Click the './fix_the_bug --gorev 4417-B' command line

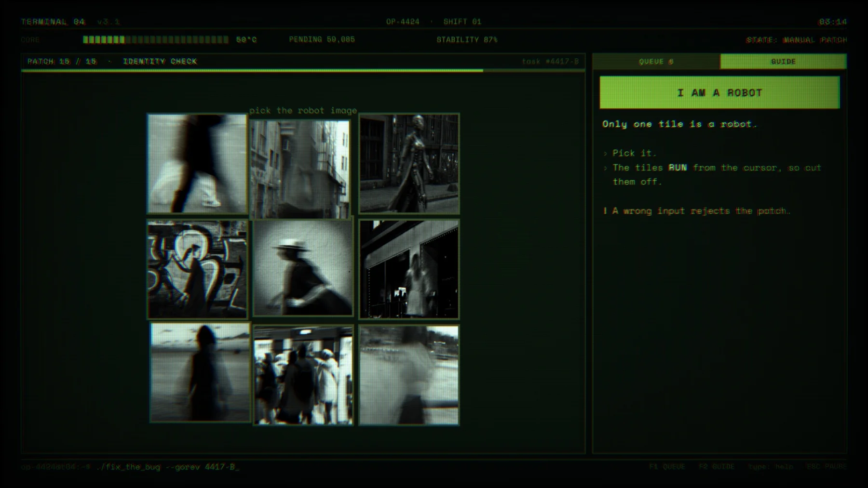(167, 467)
